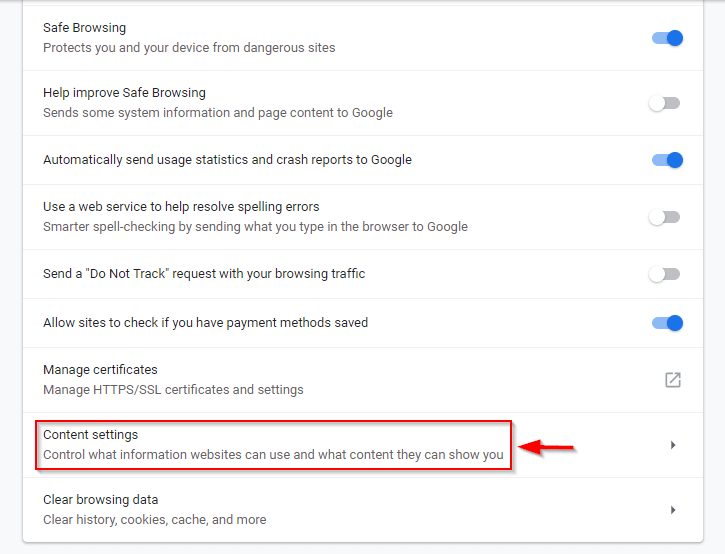725x554 pixels.
Task: Expand Content settings using its right arrow
Action: 673,445
